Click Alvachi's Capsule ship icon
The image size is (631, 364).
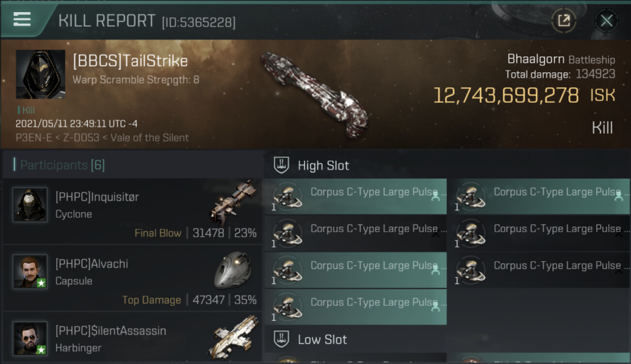click(232, 270)
